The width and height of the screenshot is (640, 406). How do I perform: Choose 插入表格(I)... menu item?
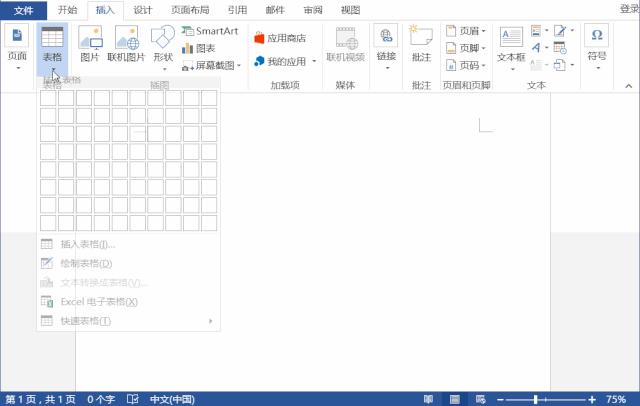click(128, 244)
